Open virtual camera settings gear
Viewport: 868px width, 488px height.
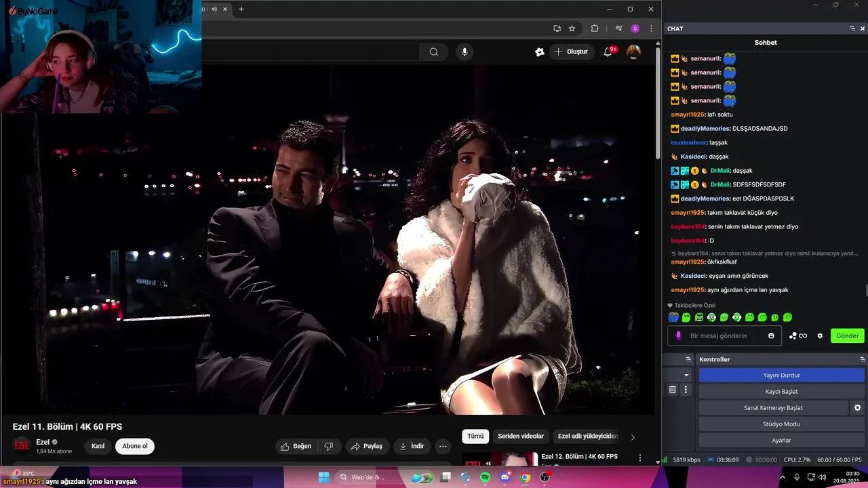coord(857,407)
